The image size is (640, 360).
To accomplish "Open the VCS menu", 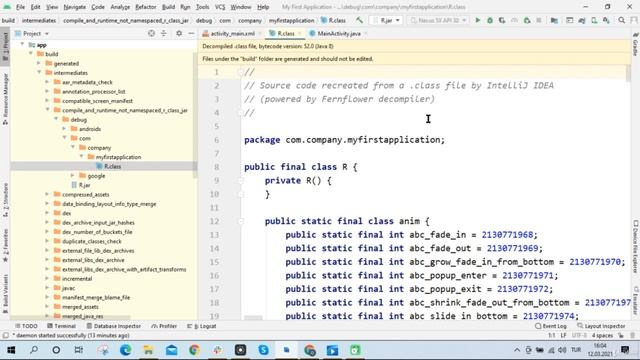I will tap(220, 7).
